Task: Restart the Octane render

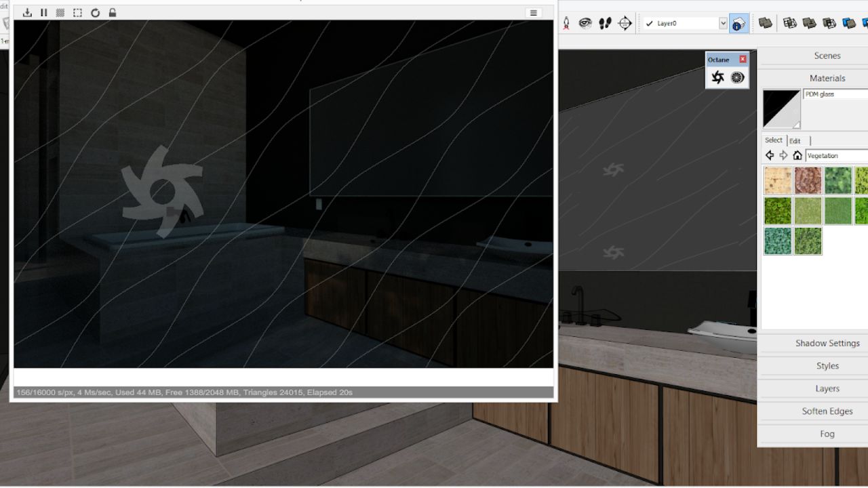Action: click(95, 12)
